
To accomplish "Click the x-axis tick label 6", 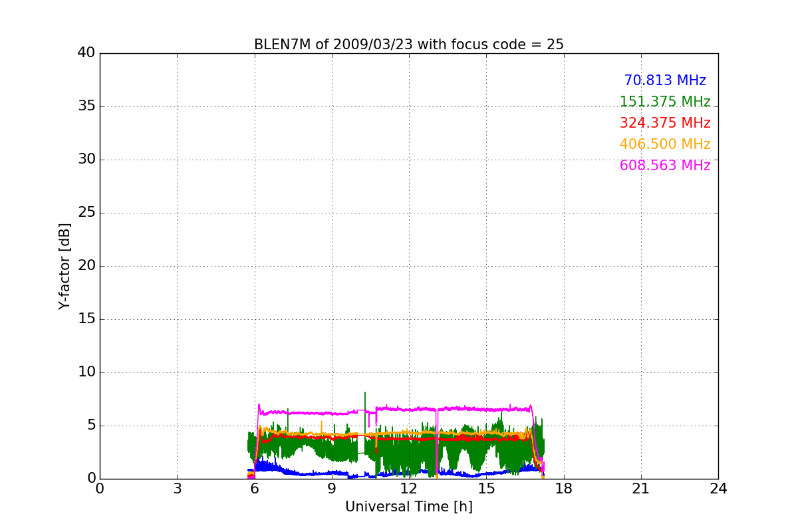I will tap(254, 489).
